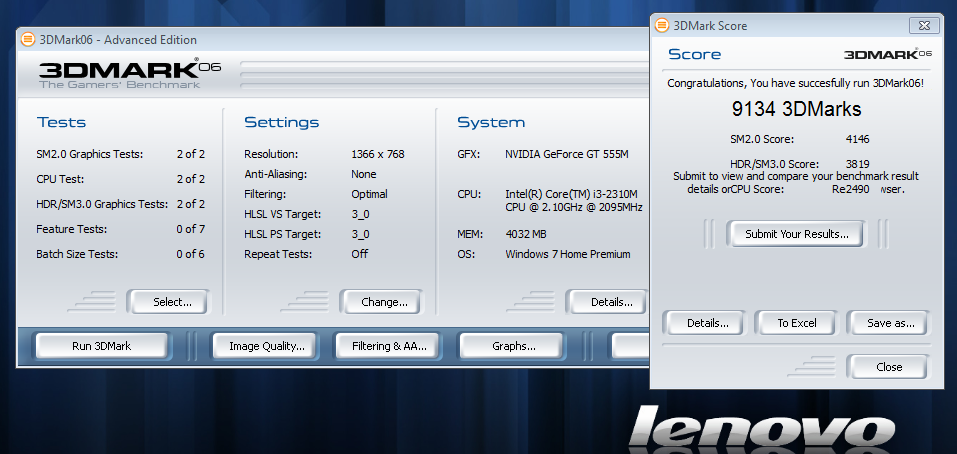Click the HDR/SM3.0 Score value 3819
The image size is (957, 454).
pos(858,164)
